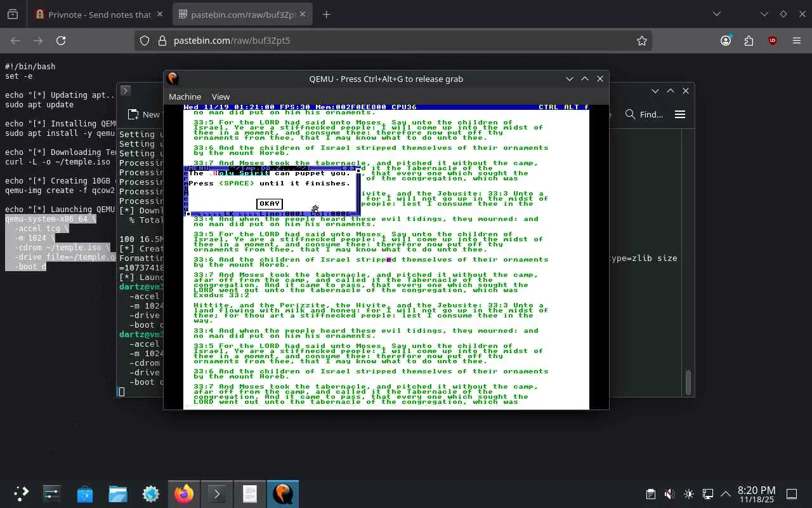Focus the pastebin.com URL address bar
The width and height of the screenshot is (812, 508).
click(393, 41)
